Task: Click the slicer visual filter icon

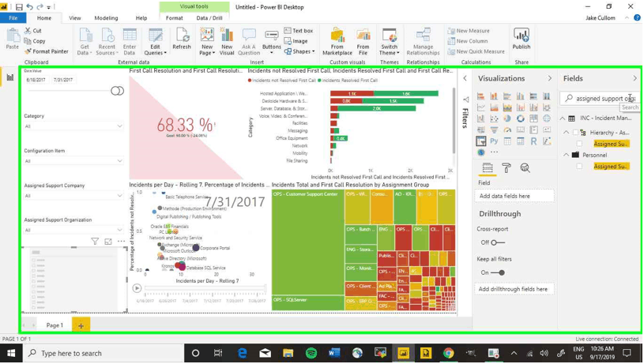Action: click(95, 242)
